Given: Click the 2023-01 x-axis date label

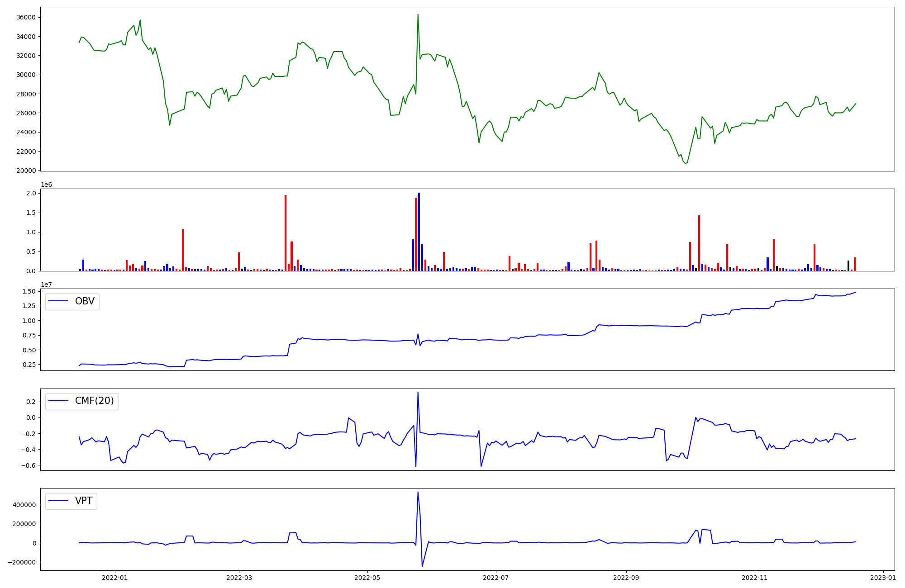Looking at the screenshot, I should point(883,578).
